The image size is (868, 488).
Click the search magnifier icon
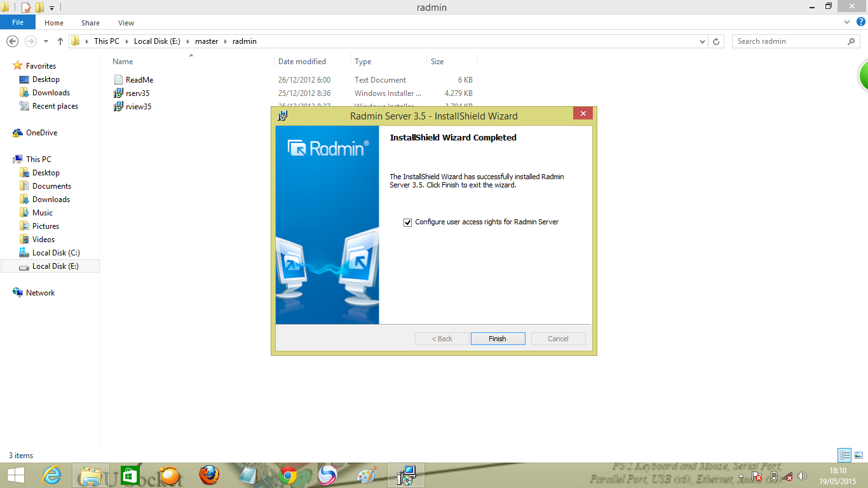pyautogui.click(x=851, y=41)
